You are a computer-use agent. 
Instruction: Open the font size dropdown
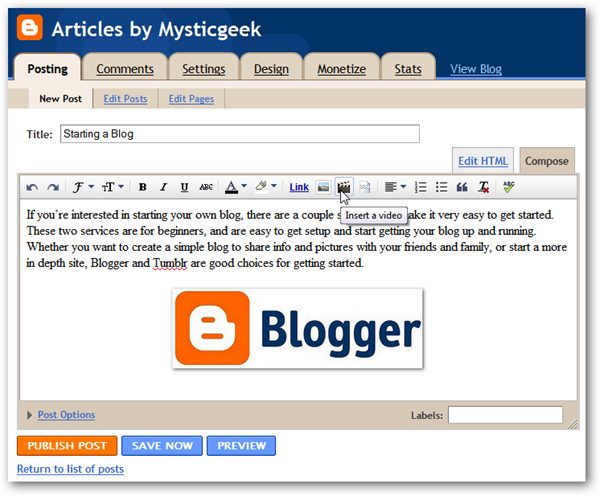click(110, 187)
